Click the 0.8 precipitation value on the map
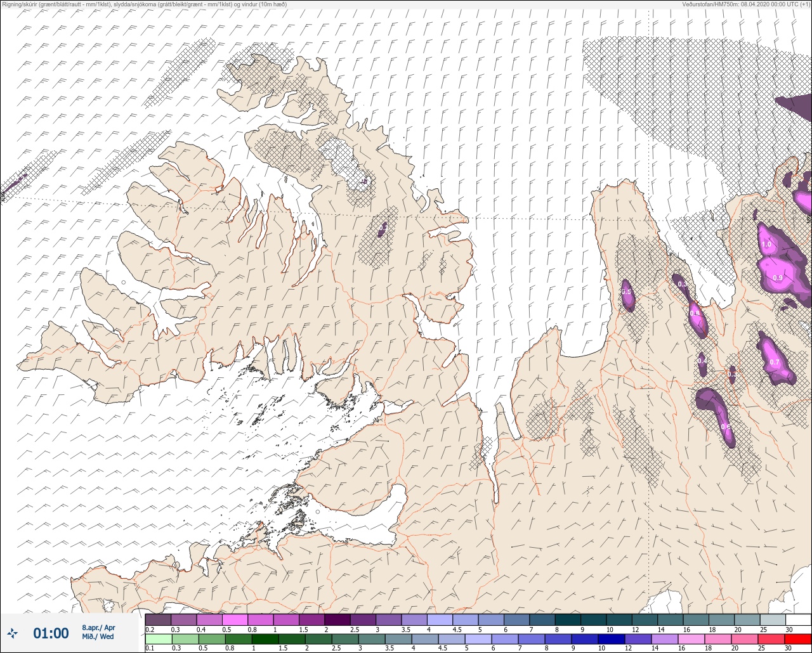The width and height of the screenshot is (812, 653). point(695,313)
